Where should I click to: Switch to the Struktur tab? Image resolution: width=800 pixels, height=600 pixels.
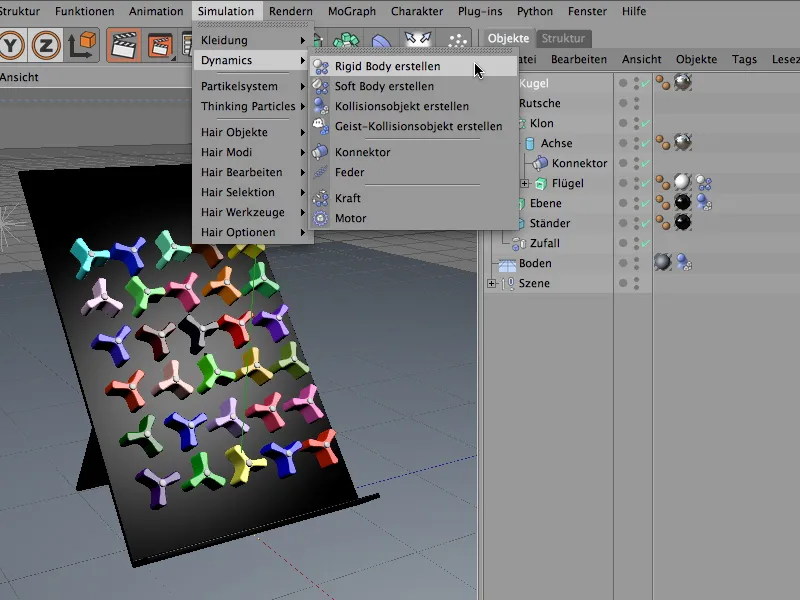point(564,39)
